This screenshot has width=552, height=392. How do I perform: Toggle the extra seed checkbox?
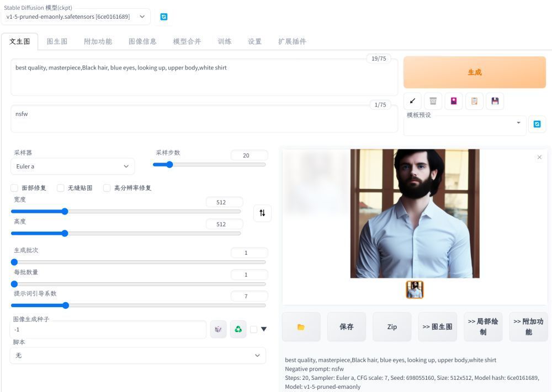click(253, 329)
